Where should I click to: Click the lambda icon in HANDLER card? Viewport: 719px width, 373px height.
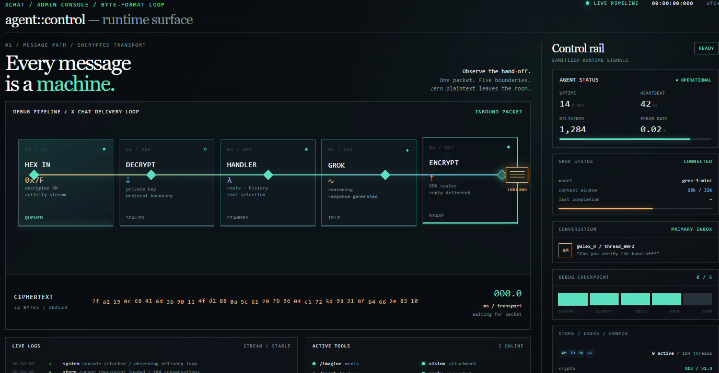(229, 180)
